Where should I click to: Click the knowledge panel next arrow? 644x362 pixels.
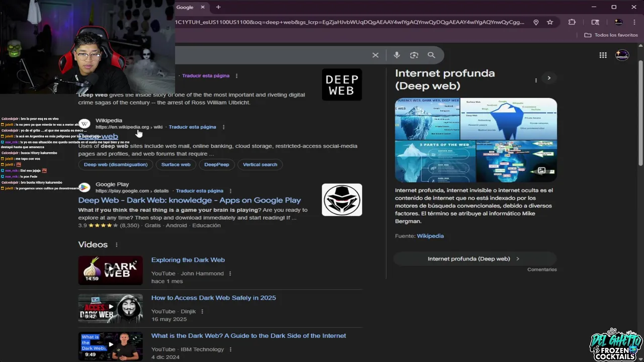coord(549,78)
